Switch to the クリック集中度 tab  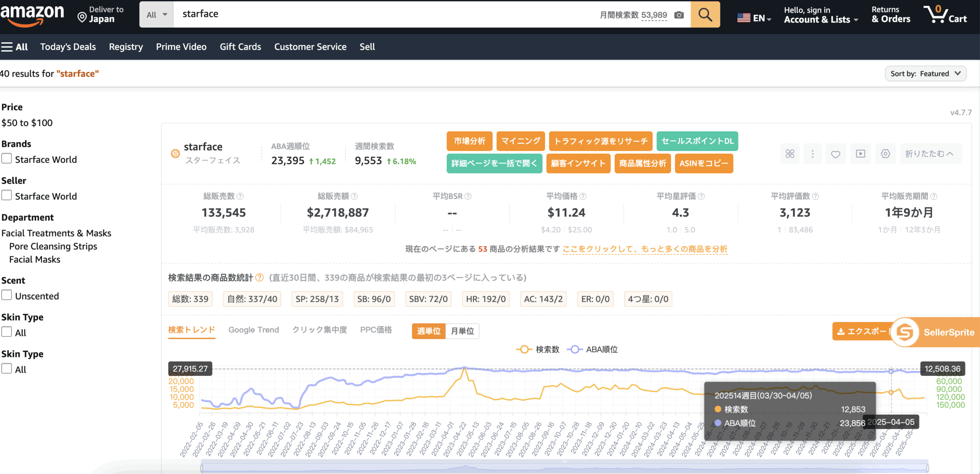(x=320, y=330)
